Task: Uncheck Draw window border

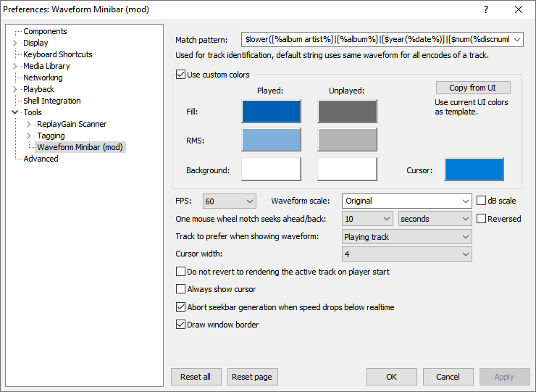Action: coord(181,325)
